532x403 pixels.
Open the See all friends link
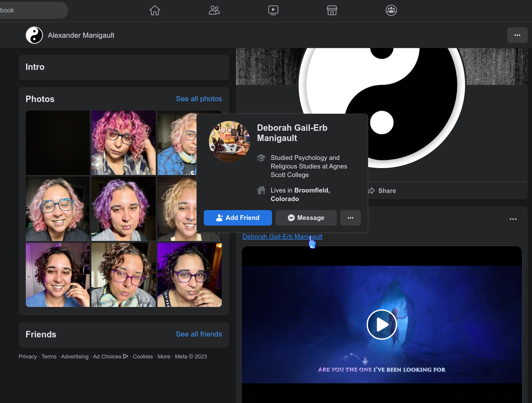(199, 334)
